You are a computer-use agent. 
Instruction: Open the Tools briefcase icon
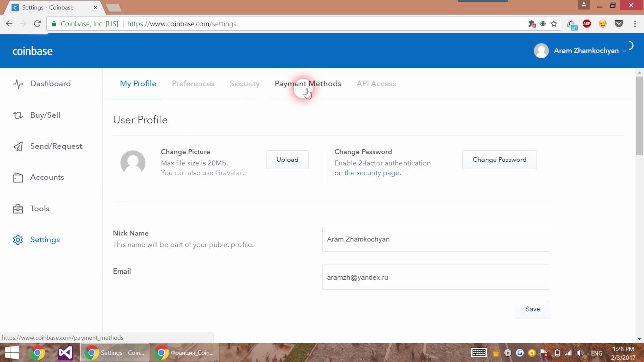(18, 209)
